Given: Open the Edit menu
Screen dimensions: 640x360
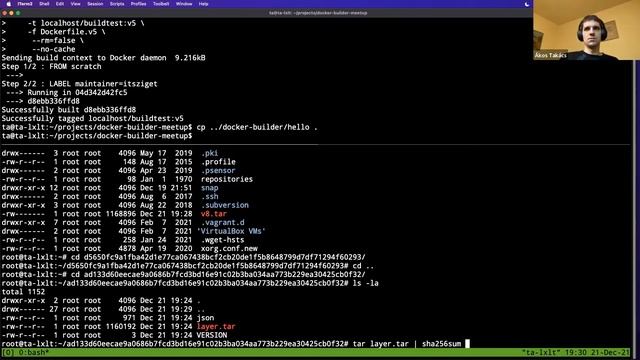Looking at the screenshot, I should [x=60, y=4].
